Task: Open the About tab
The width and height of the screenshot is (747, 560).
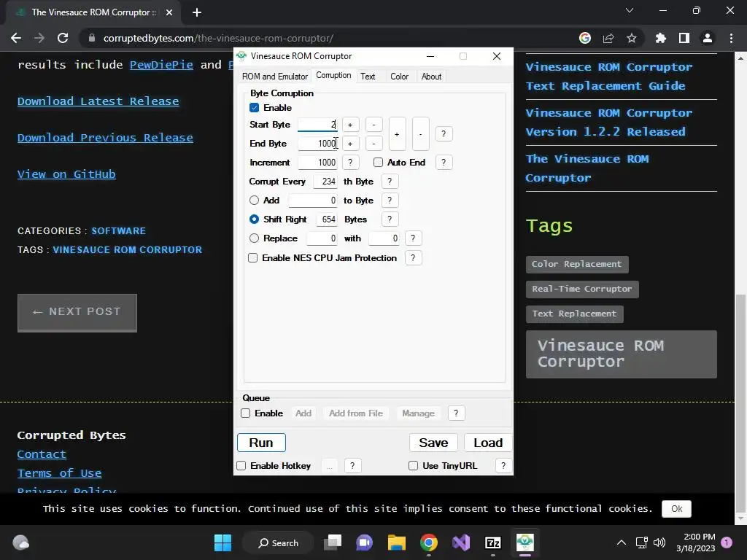Action: [x=431, y=76]
